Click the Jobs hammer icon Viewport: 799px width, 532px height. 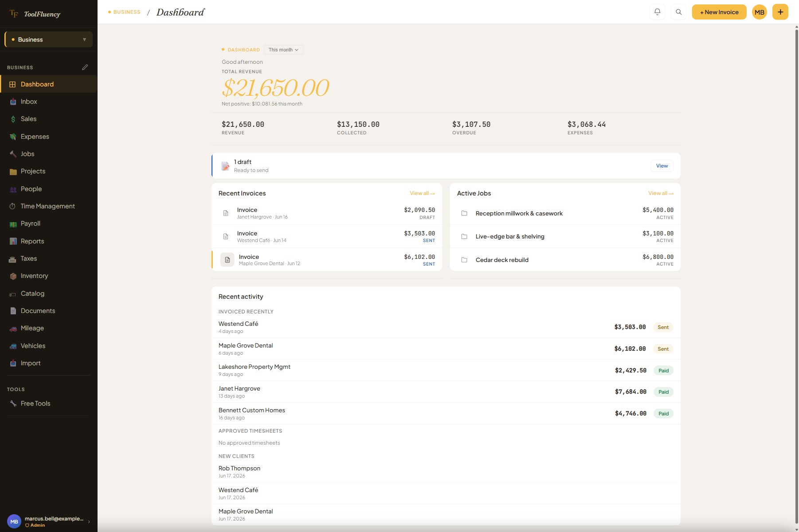tap(13, 154)
